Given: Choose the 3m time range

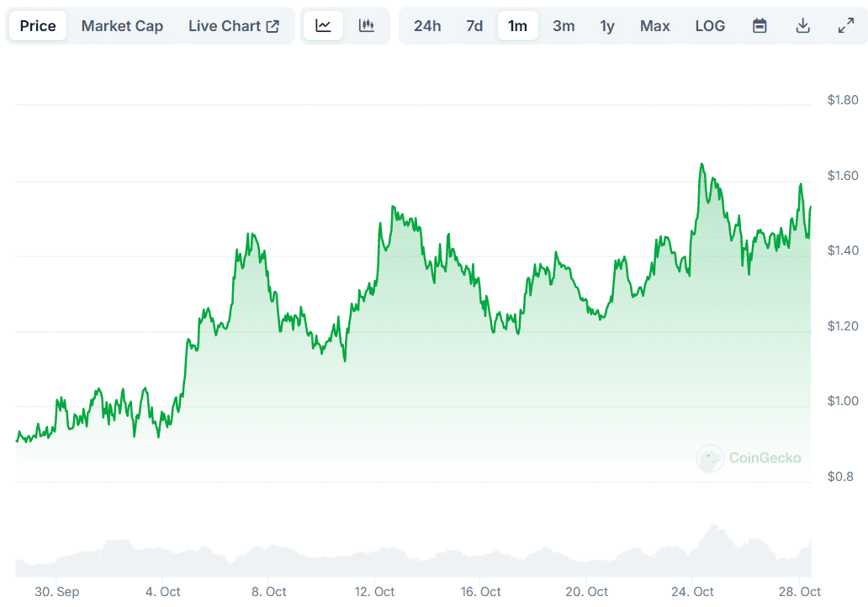Looking at the screenshot, I should [564, 26].
